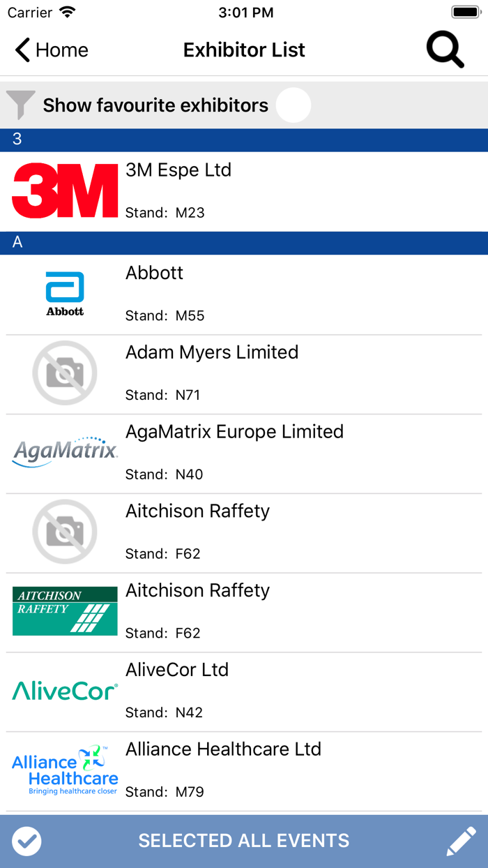
Task: Tap Adam Myers no-photo placeholder
Action: pyautogui.click(x=65, y=373)
